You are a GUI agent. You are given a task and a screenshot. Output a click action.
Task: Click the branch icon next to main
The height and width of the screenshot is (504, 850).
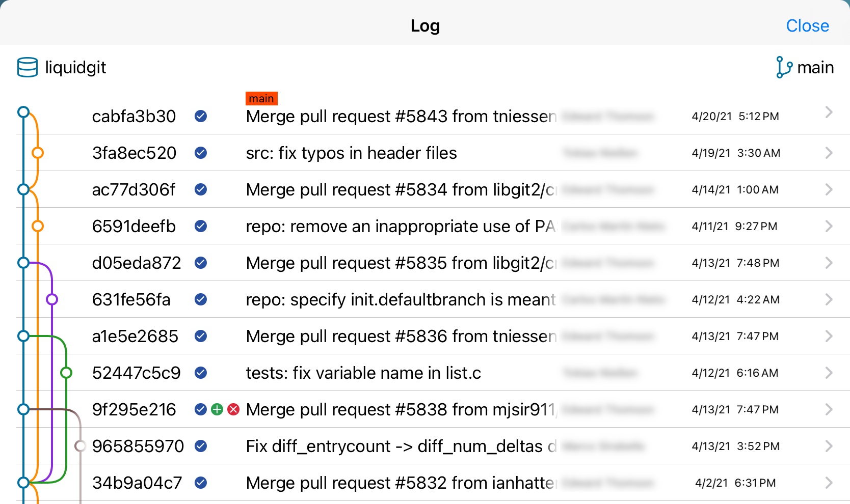(783, 67)
